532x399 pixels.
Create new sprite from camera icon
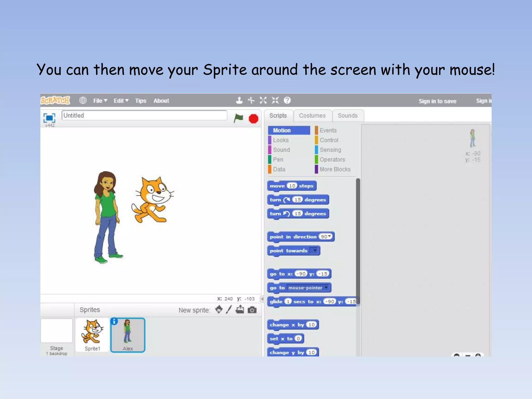tap(252, 310)
